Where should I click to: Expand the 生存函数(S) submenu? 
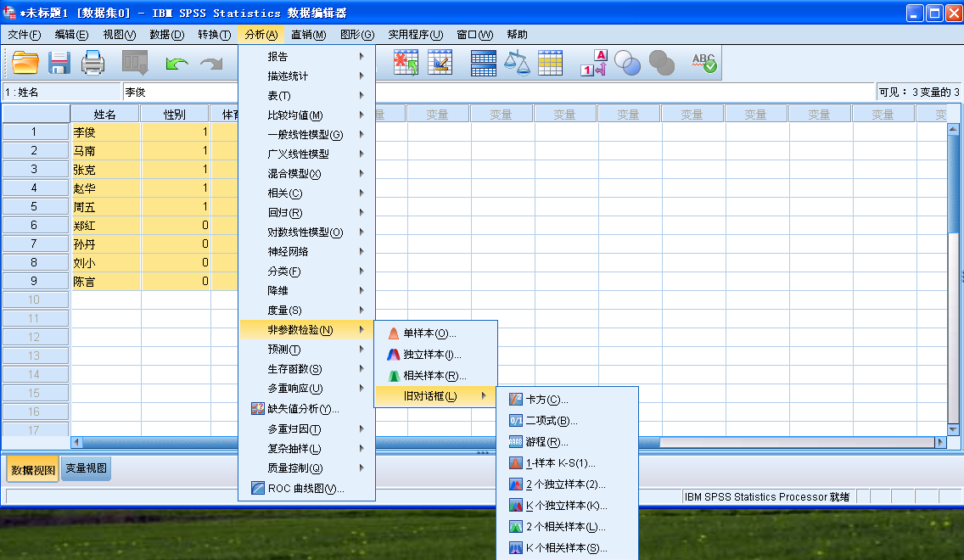pos(307,369)
